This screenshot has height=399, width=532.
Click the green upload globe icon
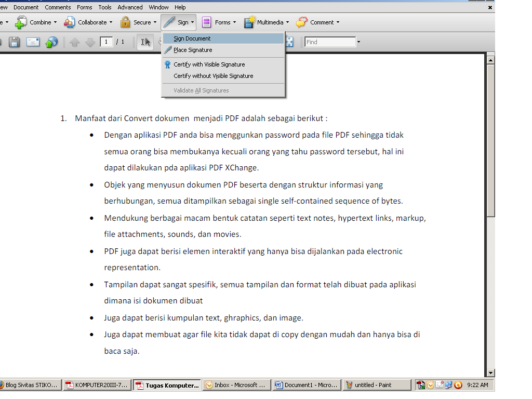pos(51,42)
